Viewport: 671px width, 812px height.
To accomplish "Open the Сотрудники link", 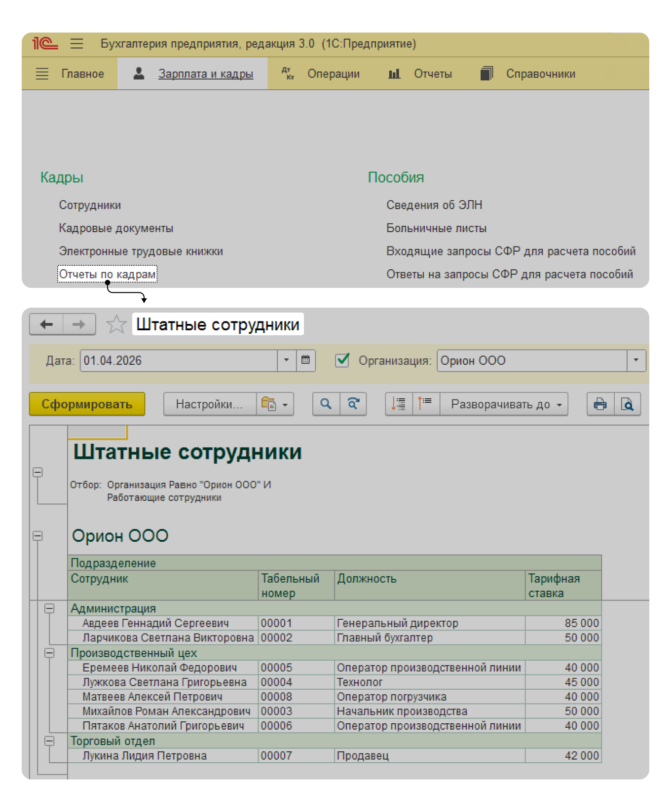I will pyautogui.click(x=90, y=205).
